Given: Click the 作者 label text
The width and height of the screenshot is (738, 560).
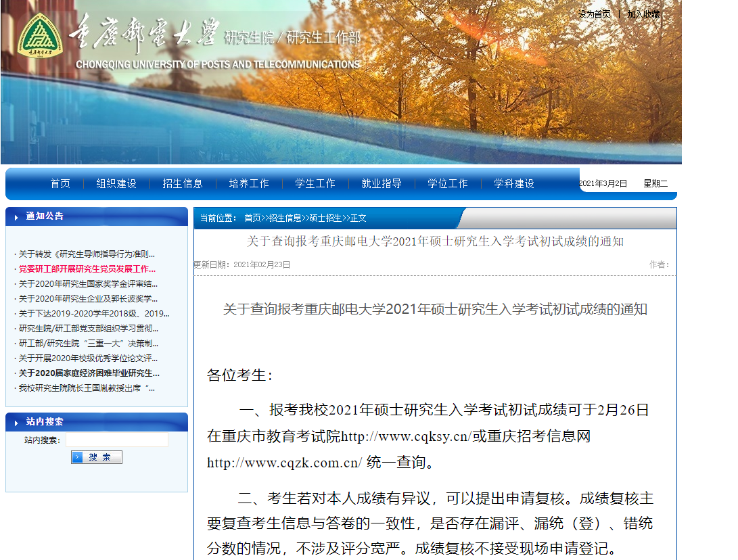Looking at the screenshot, I should pos(659,264).
